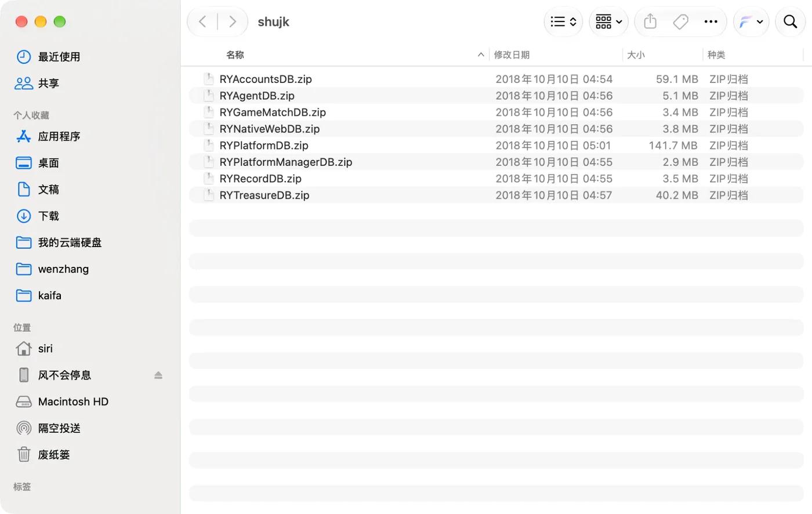The width and height of the screenshot is (812, 514).
Task: Open the search magnifier
Action: [x=790, y=22]
